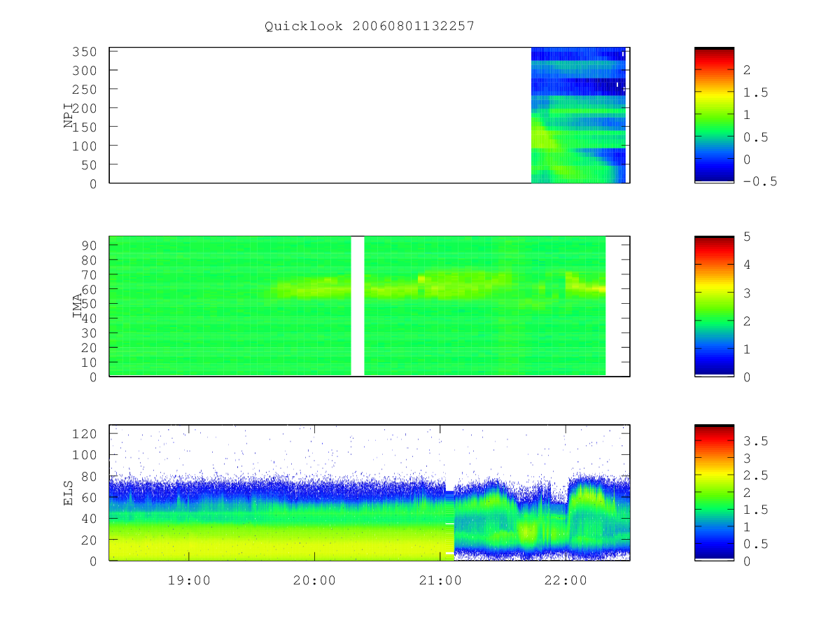Click the ELS panel colorbar
This screenshot has height=630, width=840.
[714, 492]
